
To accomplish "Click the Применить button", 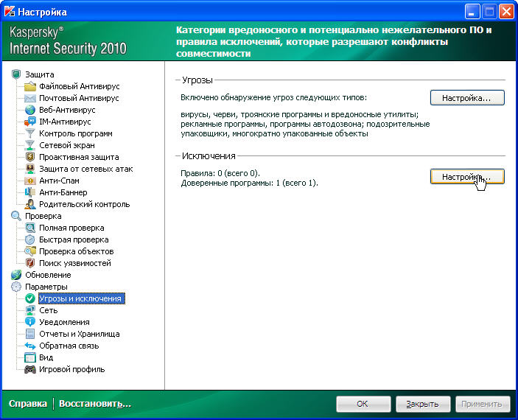I will click(x=483, y=404).
